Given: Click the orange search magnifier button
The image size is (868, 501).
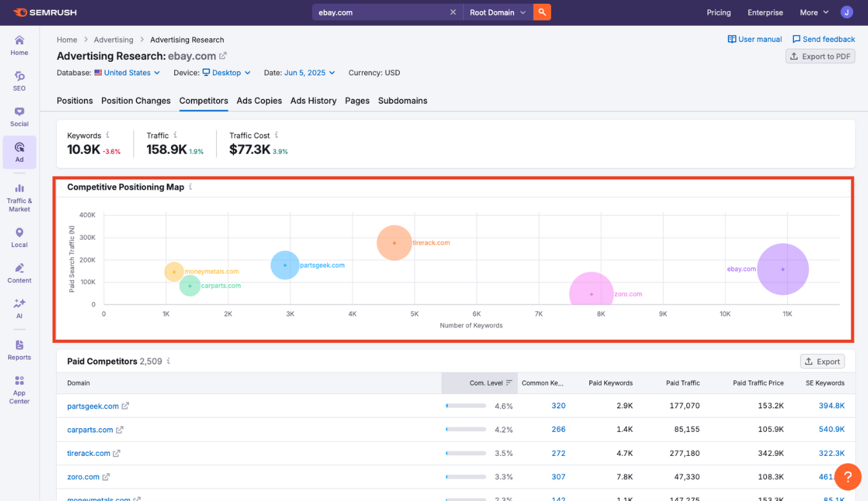Looking at the screenshot, I should (542, 12).
